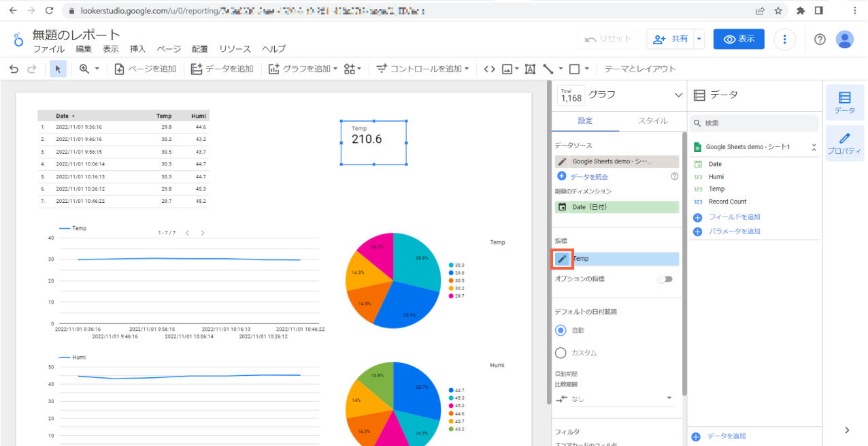The width and height of the screenshot is (868, 446).
Task: Click the blue 表示 button
Action: (738, 39)
